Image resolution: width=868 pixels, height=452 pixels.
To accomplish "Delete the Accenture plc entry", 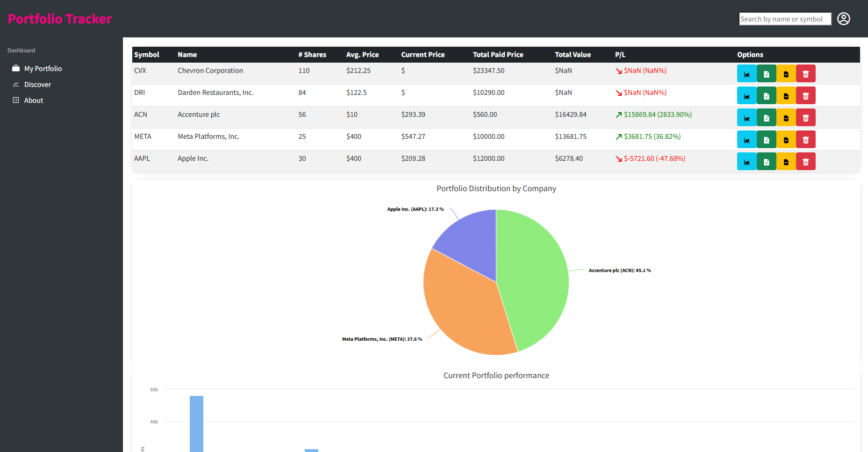I will pos(805,117).
